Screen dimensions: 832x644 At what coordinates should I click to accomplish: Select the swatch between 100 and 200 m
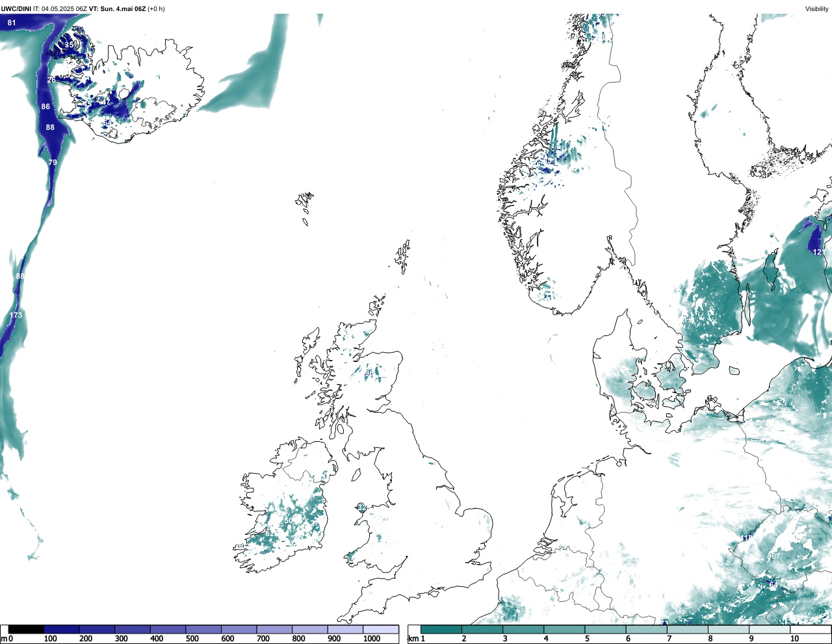pos(62,629)
